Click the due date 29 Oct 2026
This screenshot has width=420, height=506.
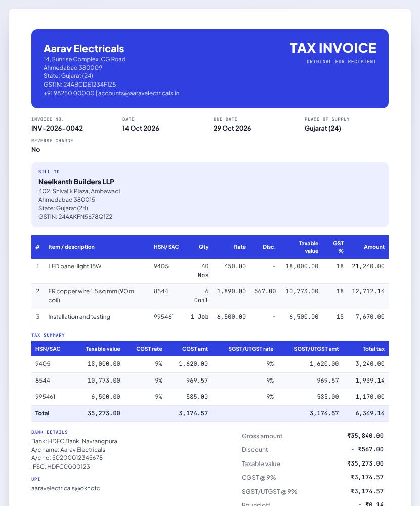[232, 129]
